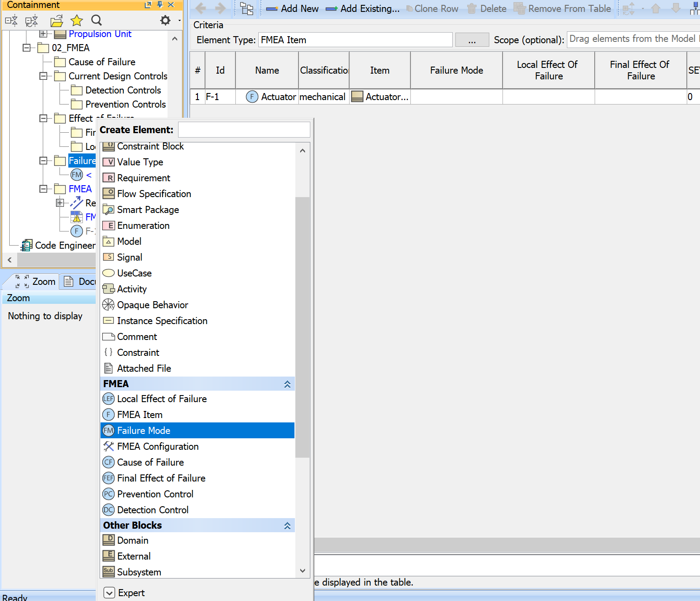700x601 pixels.
Task: Click the Enumeration E icon
Action: pos(108,225)
